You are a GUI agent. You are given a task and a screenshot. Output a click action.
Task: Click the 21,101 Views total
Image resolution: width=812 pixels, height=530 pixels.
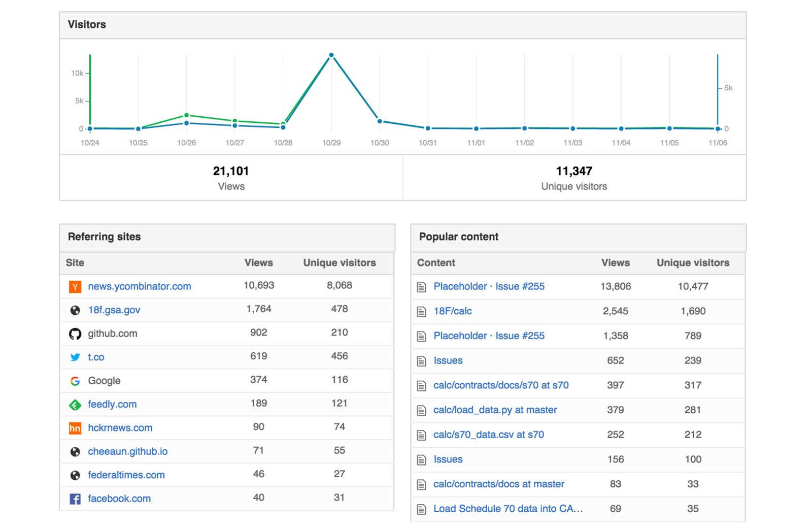(x=231, y=172)
